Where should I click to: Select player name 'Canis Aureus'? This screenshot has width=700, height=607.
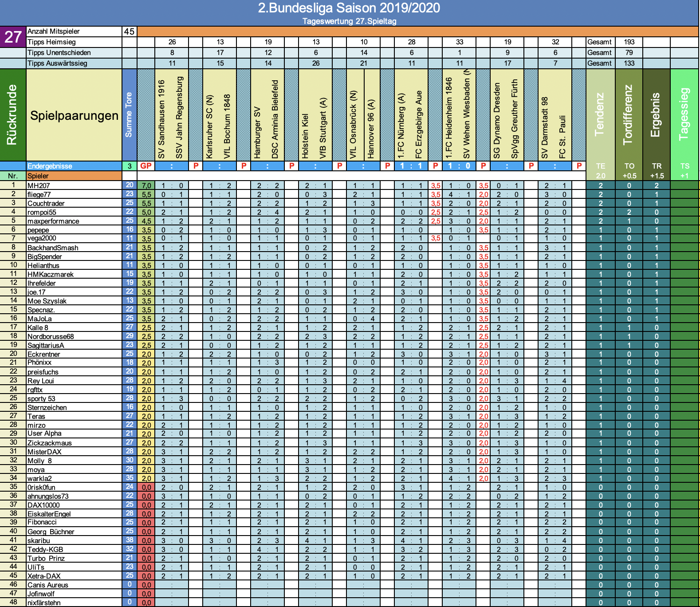coord(48,585)
